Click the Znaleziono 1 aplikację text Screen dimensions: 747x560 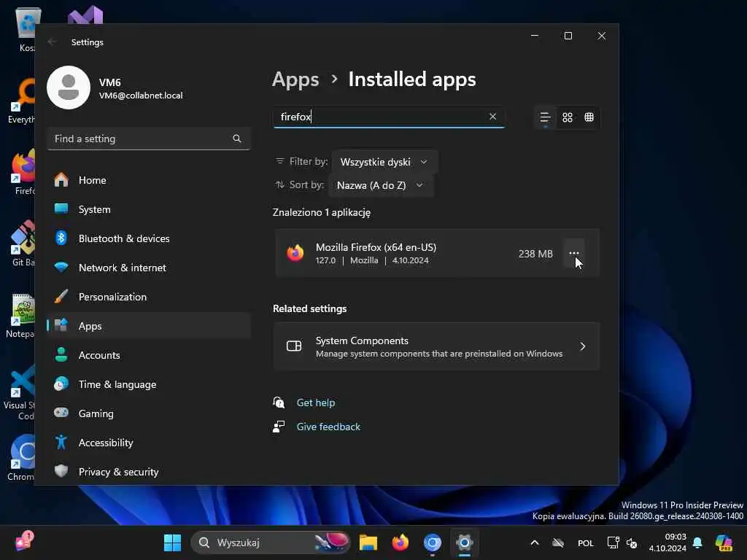321,212
